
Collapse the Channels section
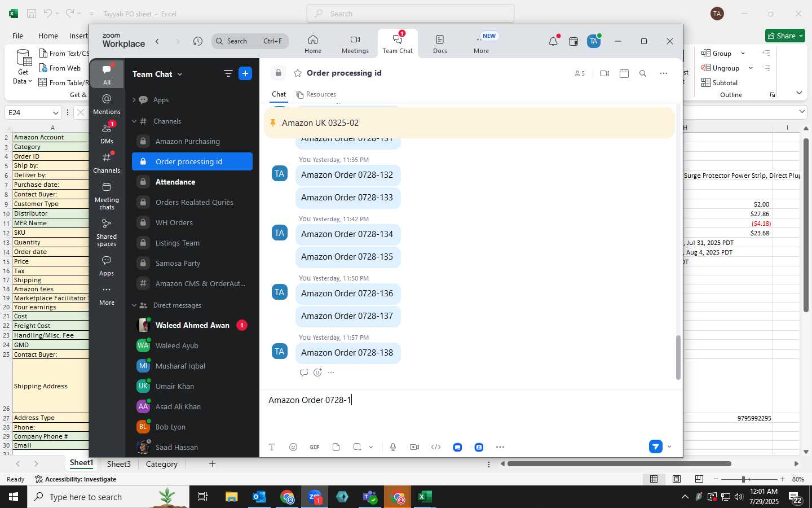click(134, 121)
